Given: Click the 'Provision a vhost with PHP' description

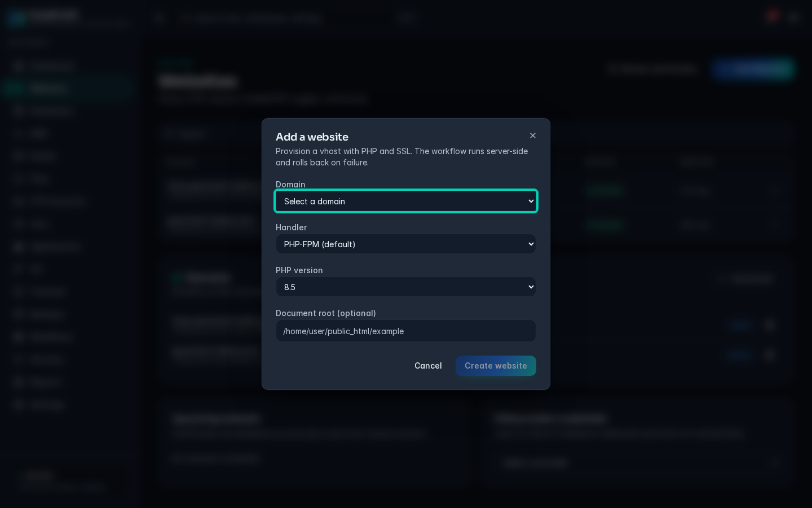Looking at the screenshot, I should click(402, 157).
